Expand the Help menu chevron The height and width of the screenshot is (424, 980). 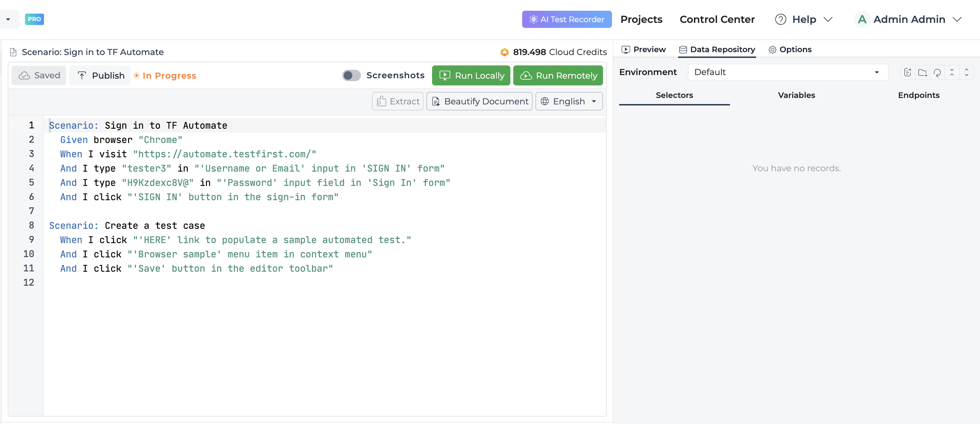click(x=828, y=19)
